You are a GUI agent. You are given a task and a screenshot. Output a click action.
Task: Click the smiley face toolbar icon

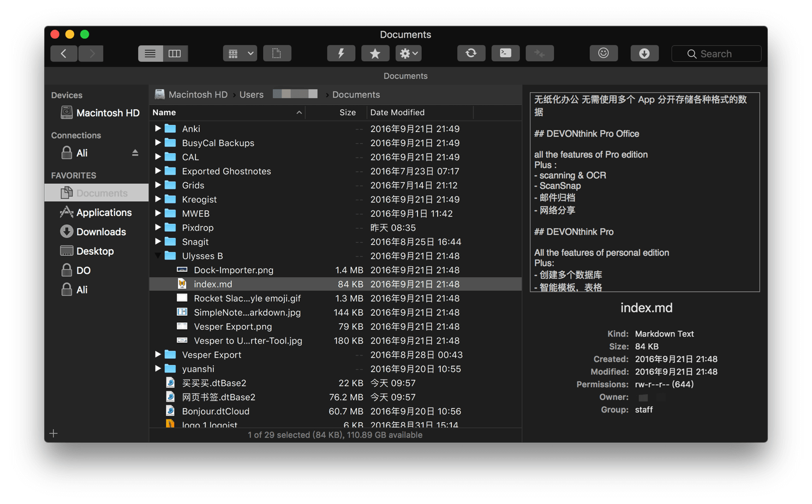pyautogui.click(x=604, y=53)
